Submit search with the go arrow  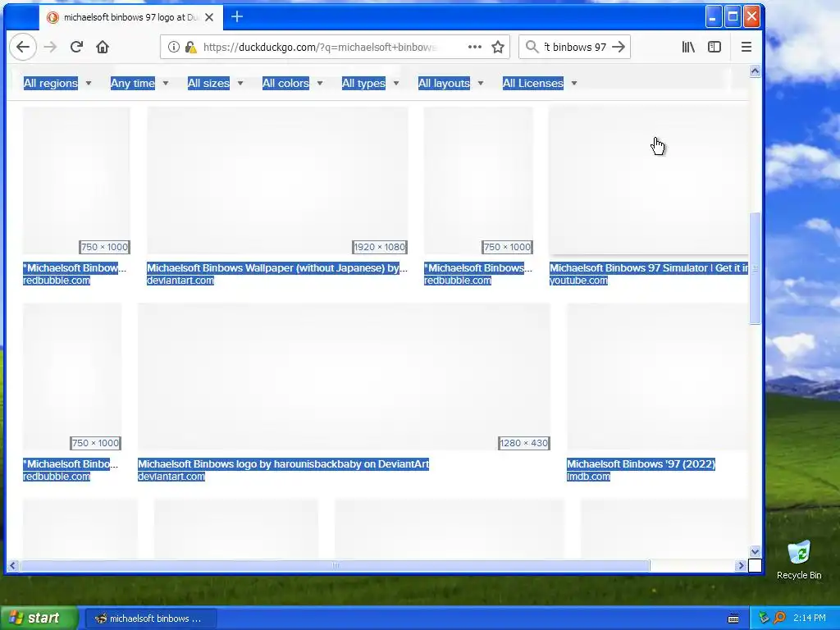pos(619,47)
